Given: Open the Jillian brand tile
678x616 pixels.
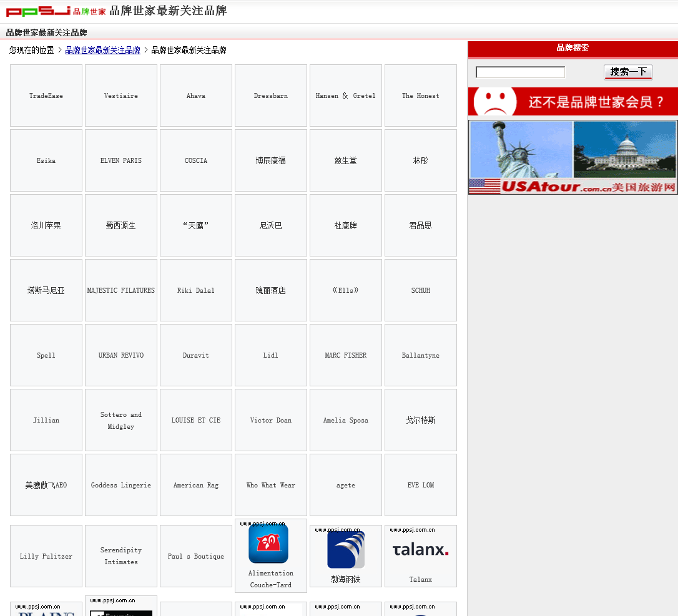Looking at the screenshot, I should (46, 420).
